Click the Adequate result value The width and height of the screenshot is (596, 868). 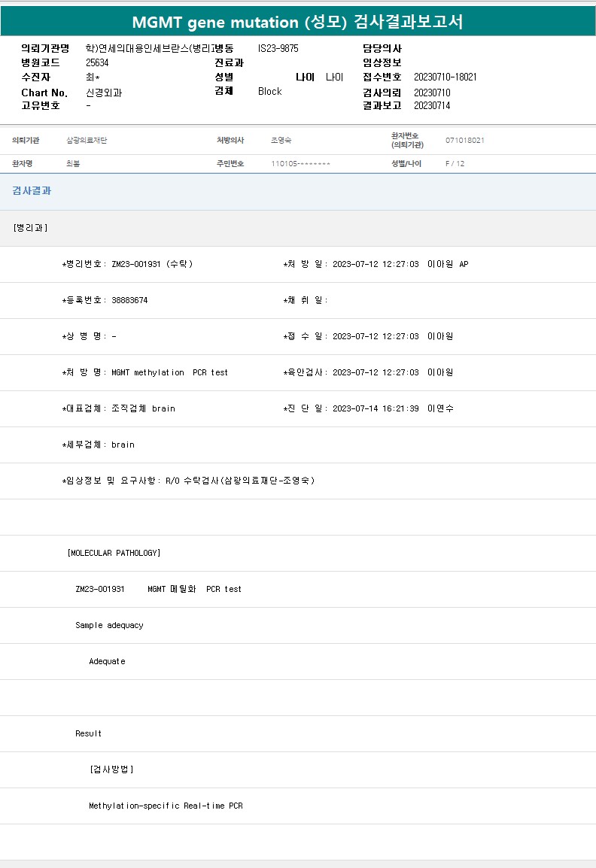point(107,661)
